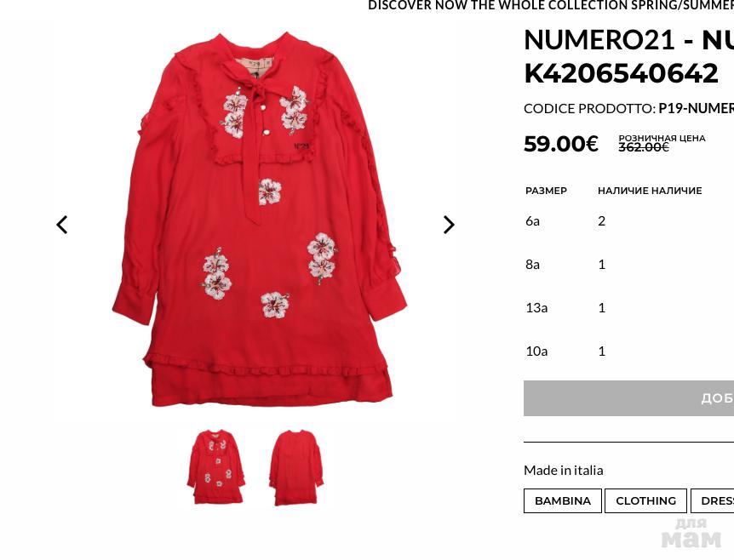734x560 pixels.
Task: Click the crossed-out 362.00€ retail price
Action: (644, 147)
